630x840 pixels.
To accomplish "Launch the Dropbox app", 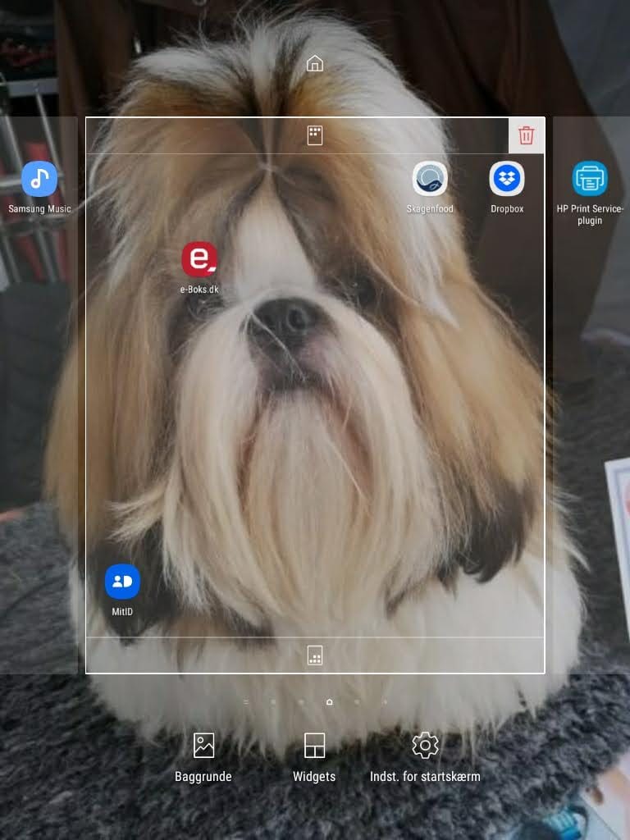I will click(507, 179).
